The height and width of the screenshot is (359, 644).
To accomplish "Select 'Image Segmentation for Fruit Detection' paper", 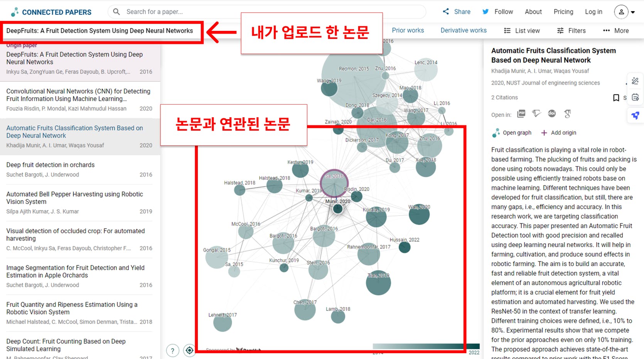I will point(80,276).
